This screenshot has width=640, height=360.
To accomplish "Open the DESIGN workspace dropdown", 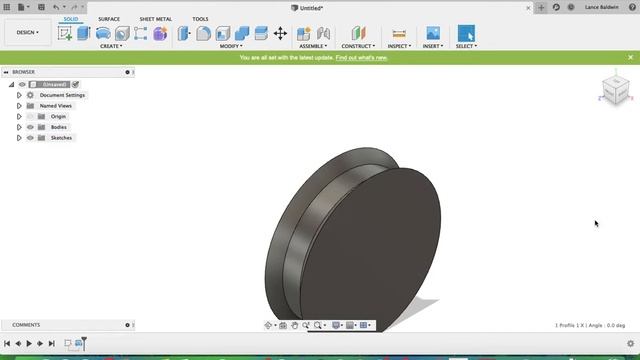I will point(28,32).
